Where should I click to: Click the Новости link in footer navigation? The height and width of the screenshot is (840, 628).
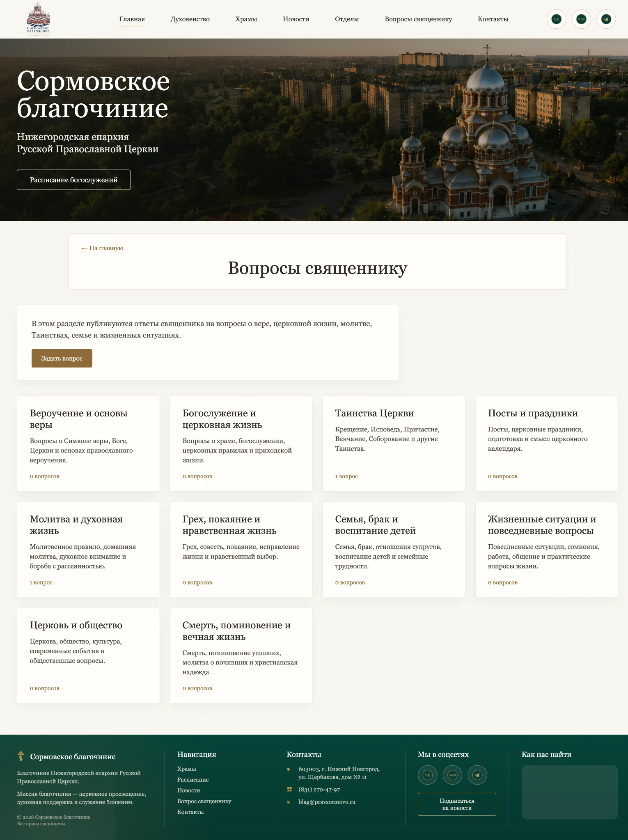click(x=189, y=790)
